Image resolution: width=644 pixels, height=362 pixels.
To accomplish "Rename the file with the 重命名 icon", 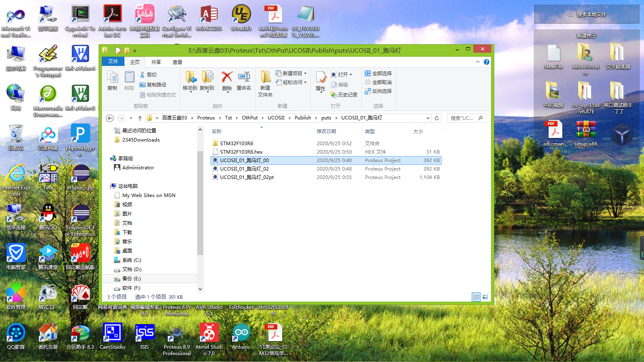I will [x=244, y=81].
